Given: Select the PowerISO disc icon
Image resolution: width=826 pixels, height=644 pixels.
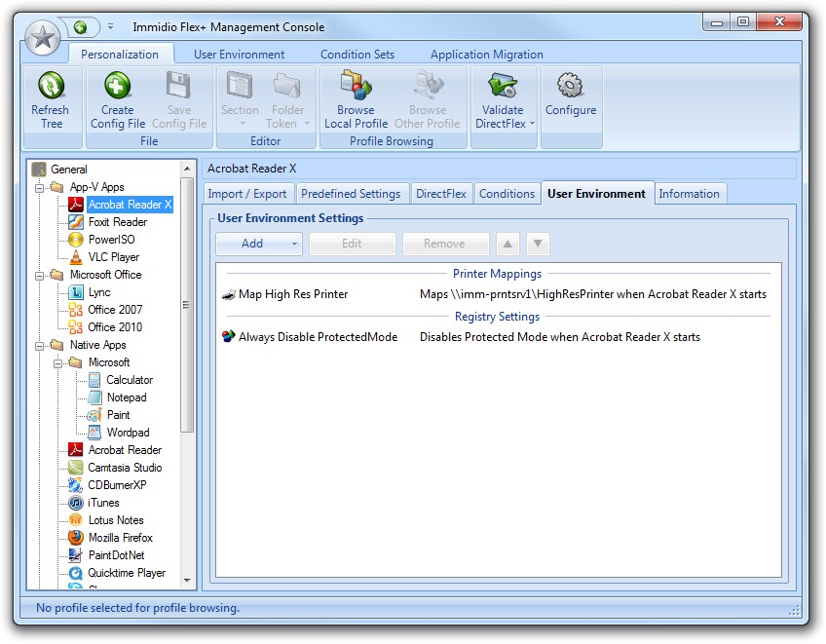Looking at the screenshot, I should (x=76, y=240).
